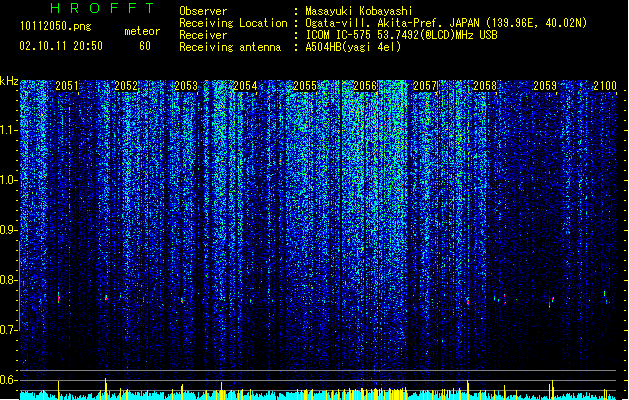Click the meteor echo before 2052
Viewport: 629px width, 400px height.
click(x=106, y=297)
